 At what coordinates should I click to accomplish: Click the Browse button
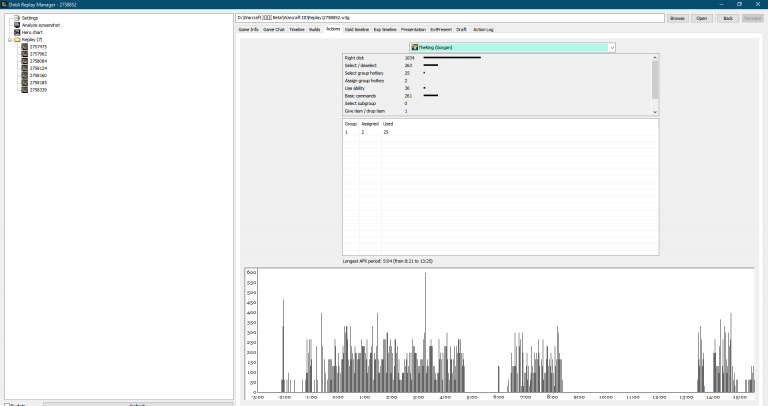click(x=677, y=18)
